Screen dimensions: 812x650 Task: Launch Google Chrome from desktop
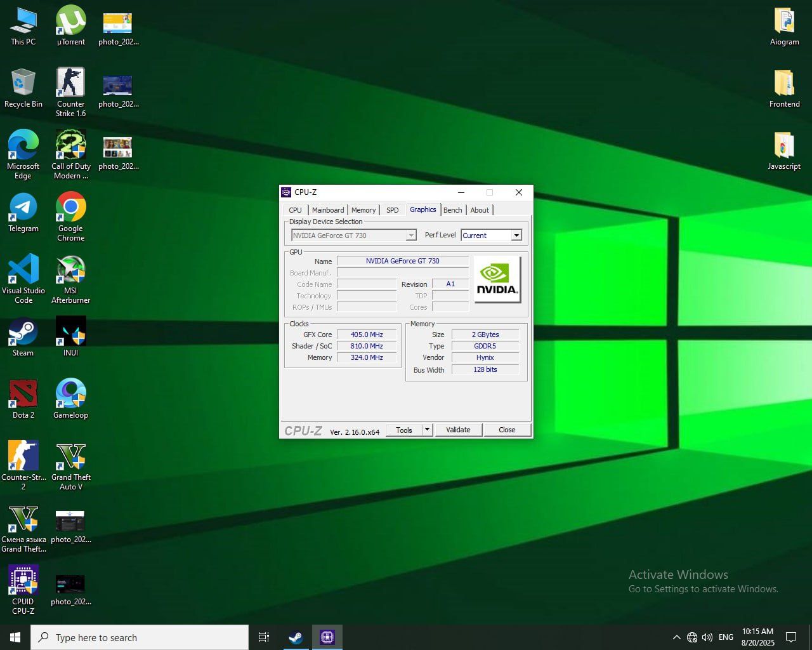pyautogui.click(x=70, y=217)
